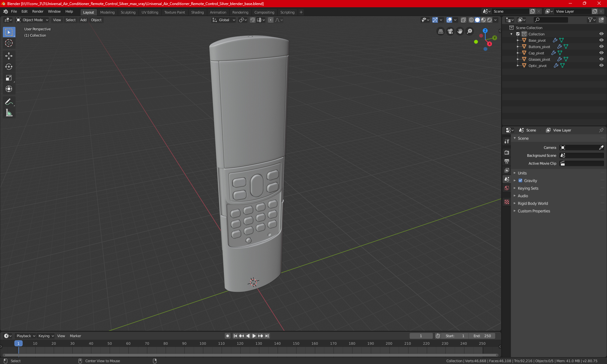Hide Cap_pivot object in outliner
Viewport: 607px width, 364px height.
click(x=601, y=53)
